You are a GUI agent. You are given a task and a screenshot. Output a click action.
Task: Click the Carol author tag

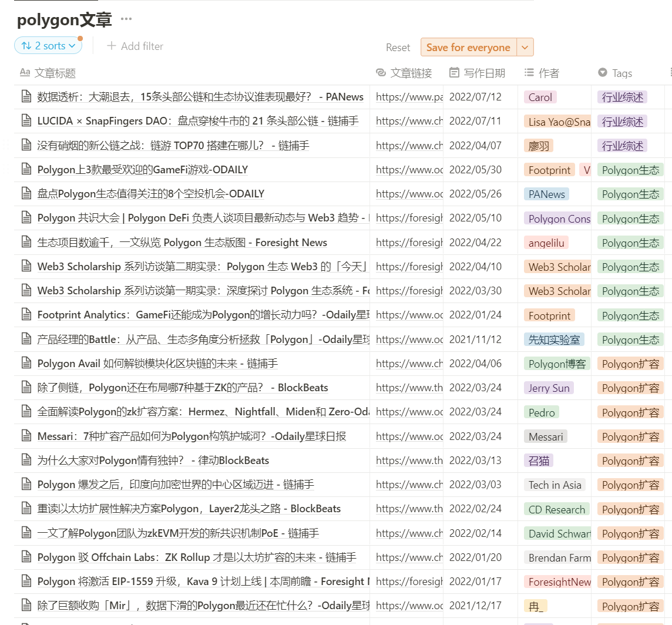[x=540, y=98]
